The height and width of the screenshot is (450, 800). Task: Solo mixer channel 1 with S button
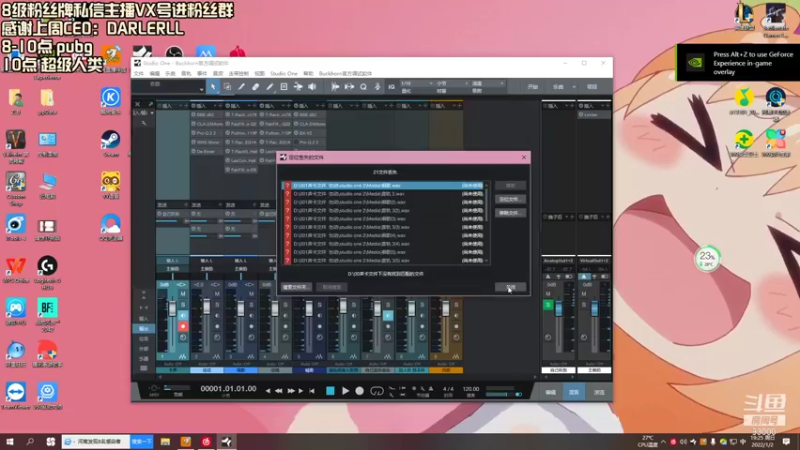183,305
